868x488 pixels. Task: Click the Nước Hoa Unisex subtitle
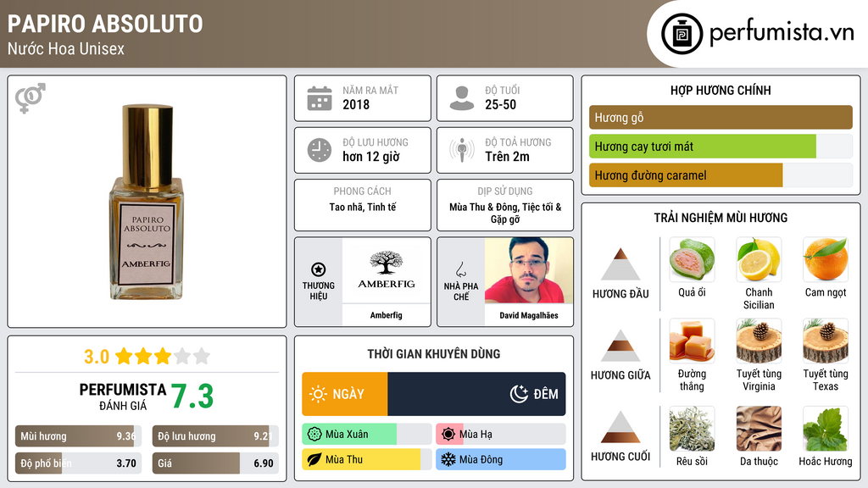point(66,48)
